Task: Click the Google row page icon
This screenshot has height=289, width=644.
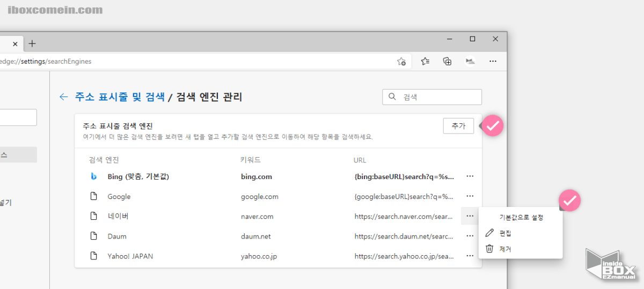Action: click(x=93, y=196)
